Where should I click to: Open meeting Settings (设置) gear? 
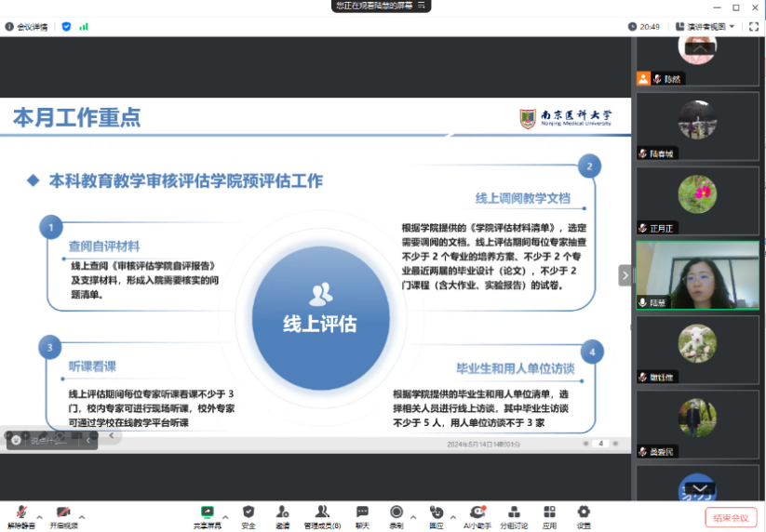coord(584,512)
